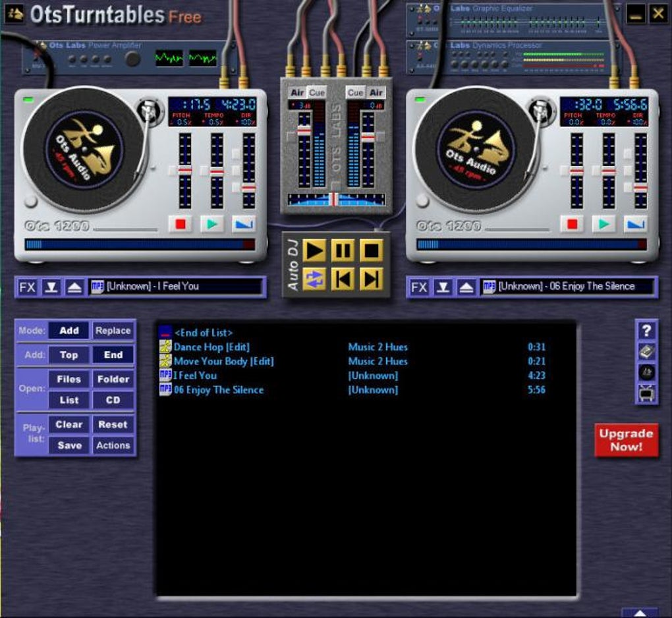Click the green play button on right turntable
Viewport: 672px width, 618px height.
604,224
